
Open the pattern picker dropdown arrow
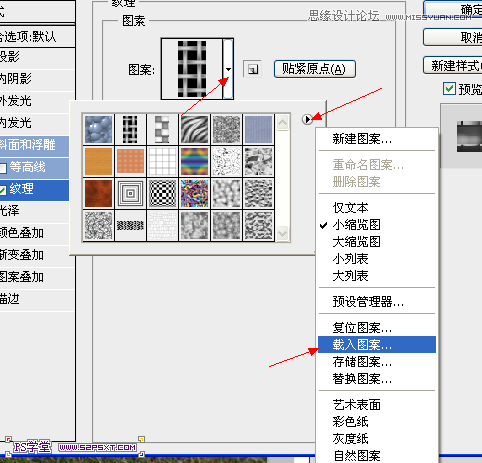(228, 69)
